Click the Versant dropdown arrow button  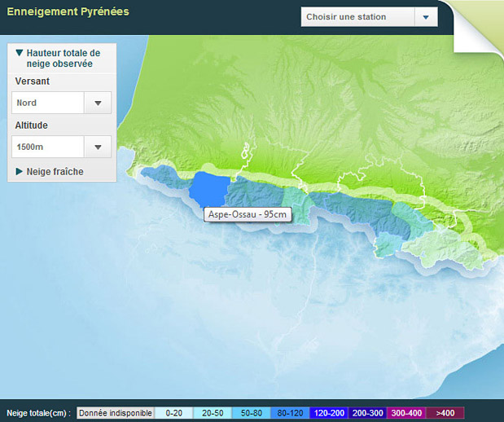point(98,103)
